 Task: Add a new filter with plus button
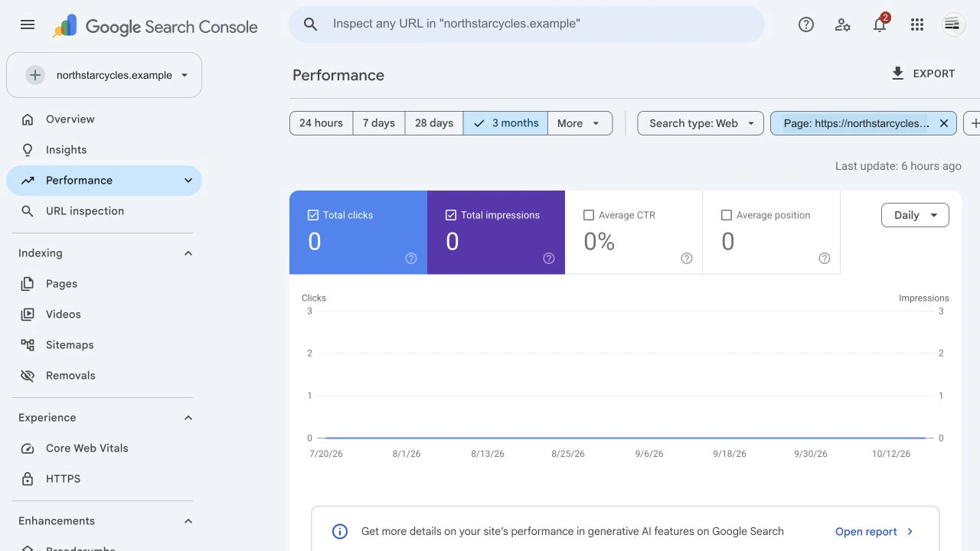973,123
